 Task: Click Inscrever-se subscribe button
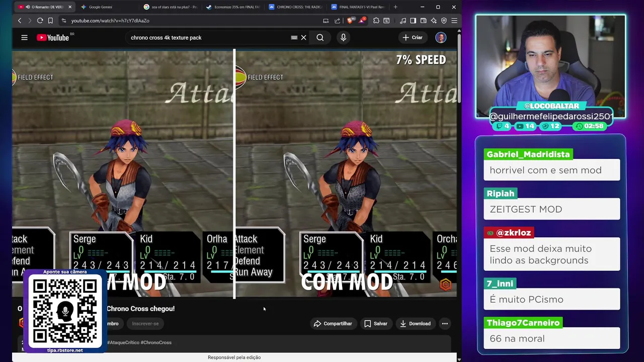point(145,324)
